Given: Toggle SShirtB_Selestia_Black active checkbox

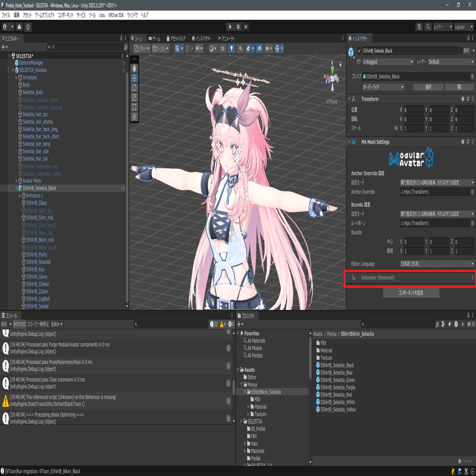Looking at the screenshot, I should (x=359, y=51).
